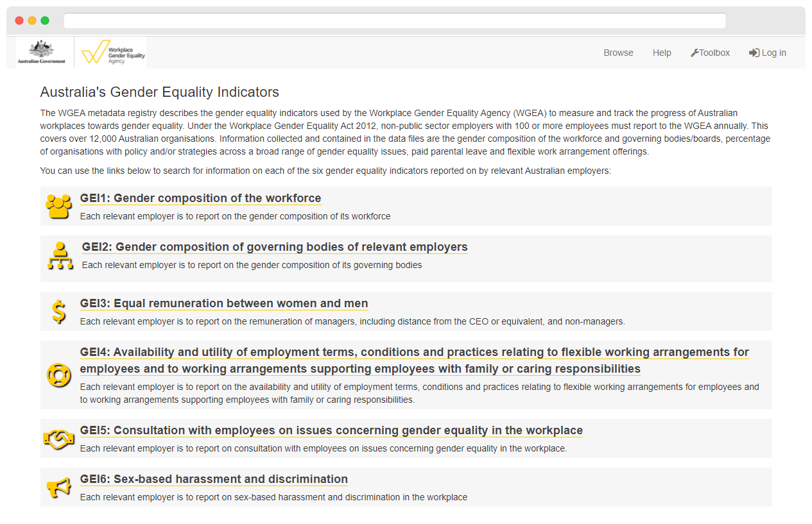Image resolution: width=812 pixels, height=524 pixels.
Task: Click the organisation hierarchy icon for GEI2
Action: click(60, 255)
